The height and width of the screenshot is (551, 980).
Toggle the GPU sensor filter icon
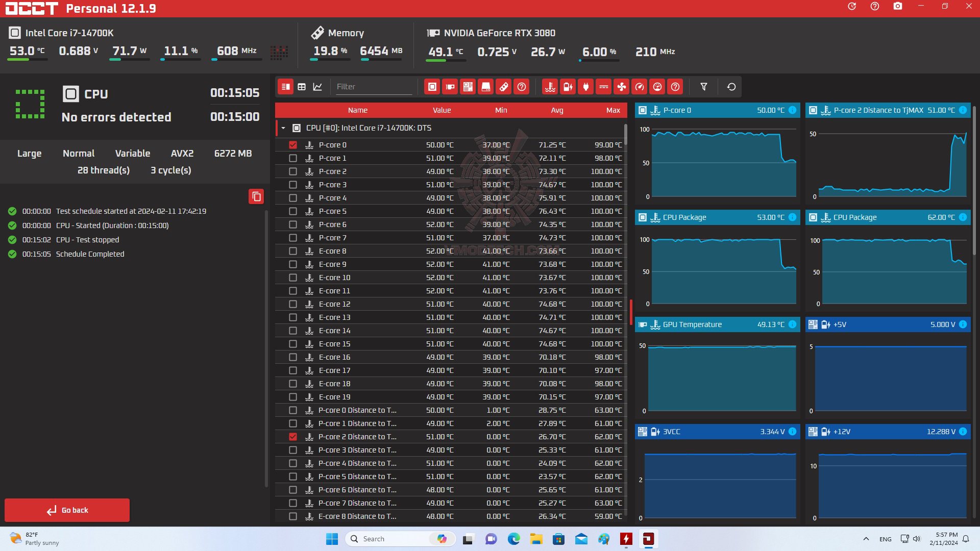coord(450,87)
